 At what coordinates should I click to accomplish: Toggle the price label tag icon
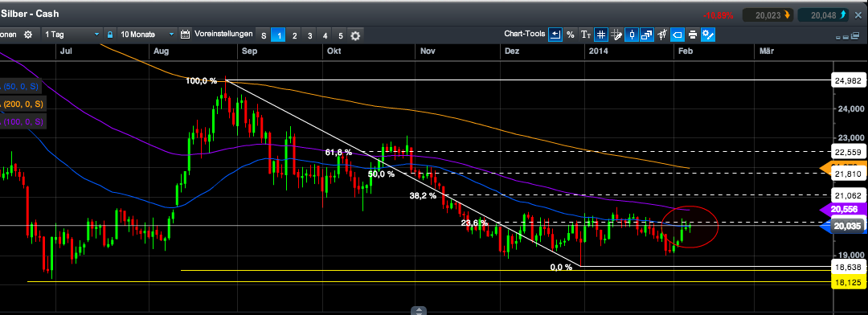tap(677, 35)
